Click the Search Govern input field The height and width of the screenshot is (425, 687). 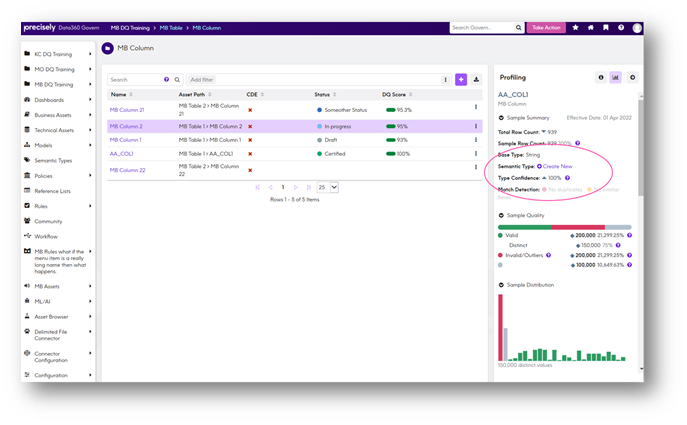tap(482, 28)
